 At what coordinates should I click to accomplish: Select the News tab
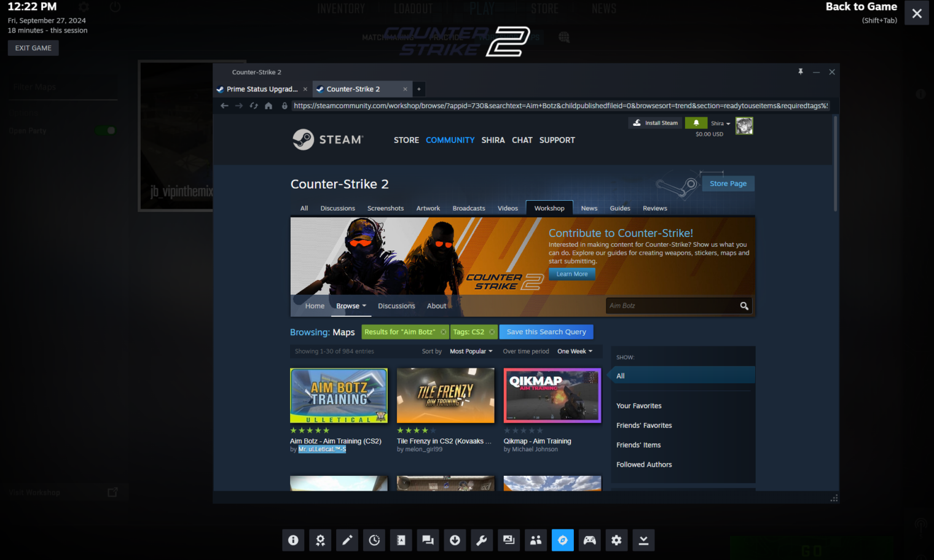589,208
